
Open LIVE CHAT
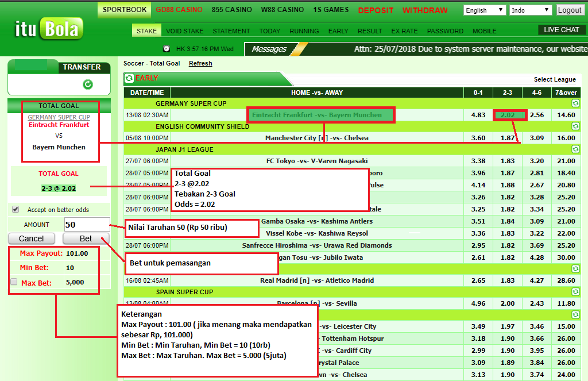562,30
